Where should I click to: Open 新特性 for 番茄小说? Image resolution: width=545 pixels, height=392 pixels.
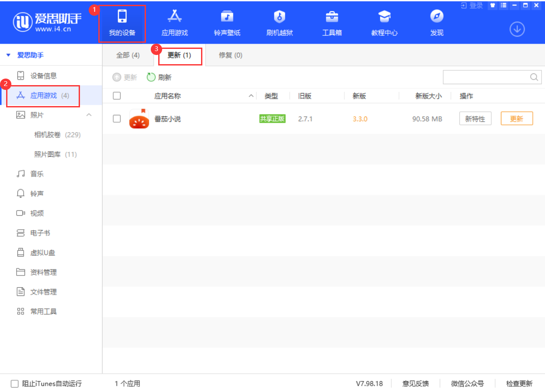click(x=475, y=118)
